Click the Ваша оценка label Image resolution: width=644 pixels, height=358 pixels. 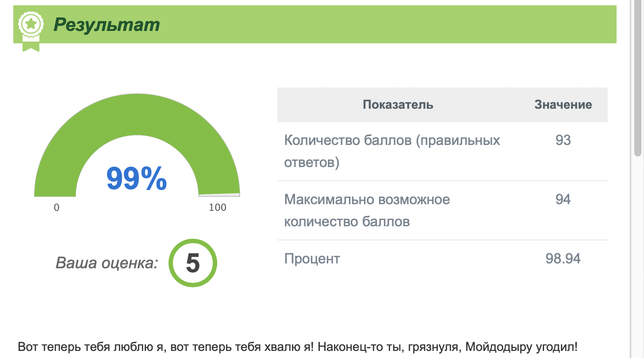coord(107,263)
